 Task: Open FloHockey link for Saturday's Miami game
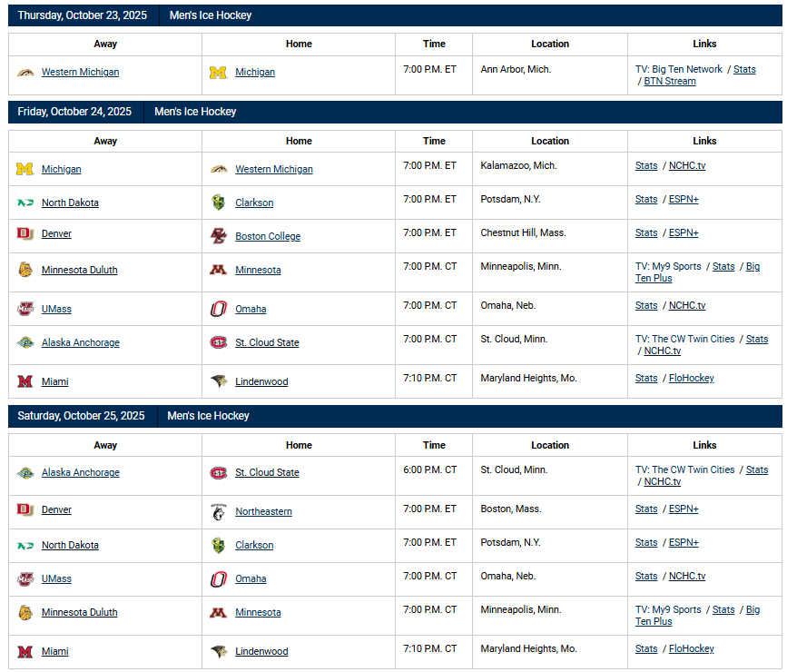(691, 648)
